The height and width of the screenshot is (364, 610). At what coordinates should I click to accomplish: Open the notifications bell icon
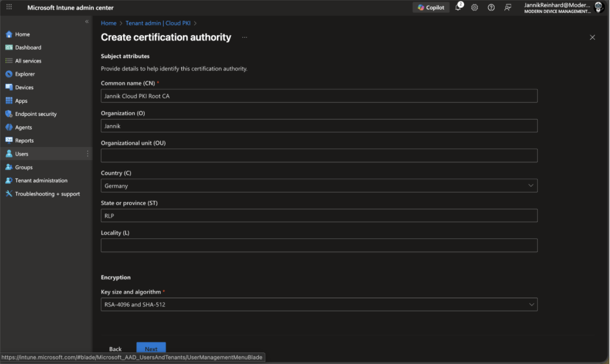coord(458,7)
